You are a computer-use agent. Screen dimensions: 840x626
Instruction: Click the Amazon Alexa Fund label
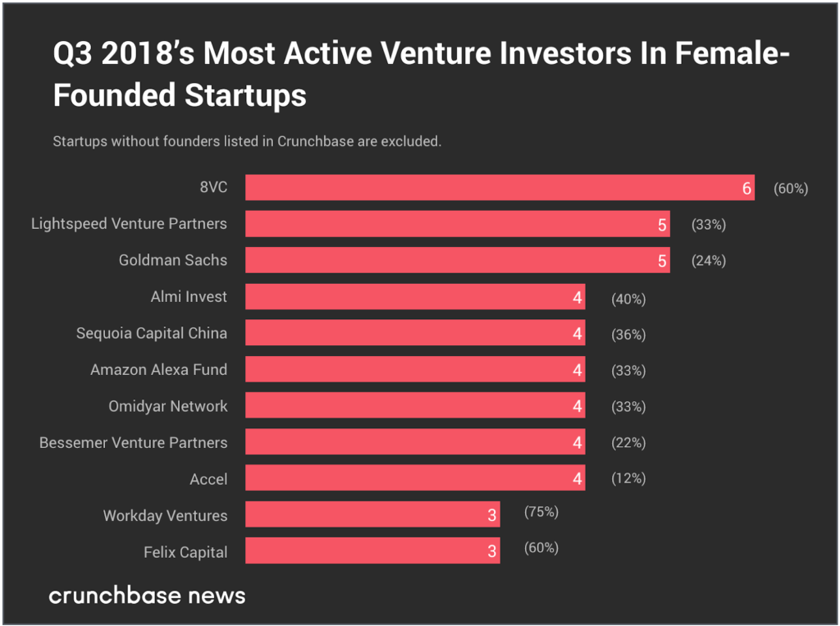(158, 370)
